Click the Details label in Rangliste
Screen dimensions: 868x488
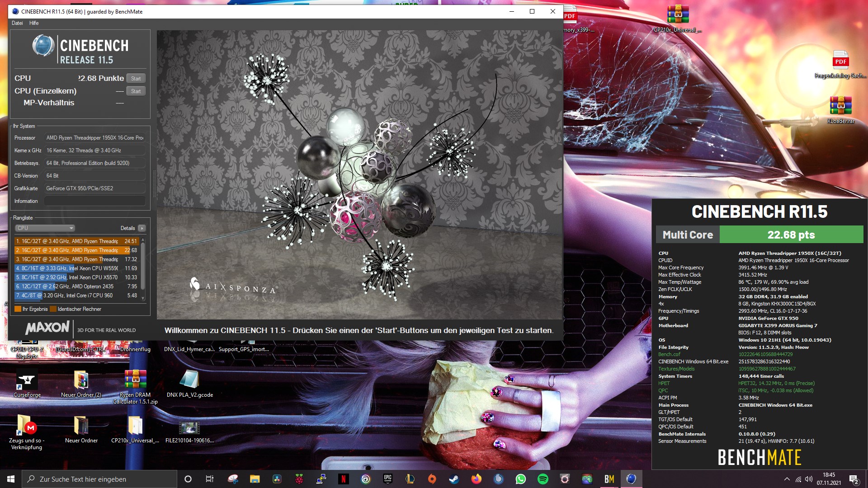(127, 228)
